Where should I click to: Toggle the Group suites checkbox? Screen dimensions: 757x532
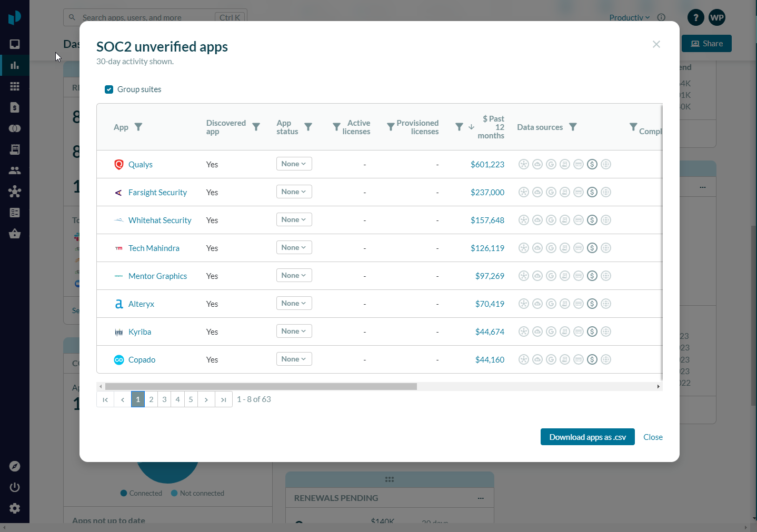[109, 89]
